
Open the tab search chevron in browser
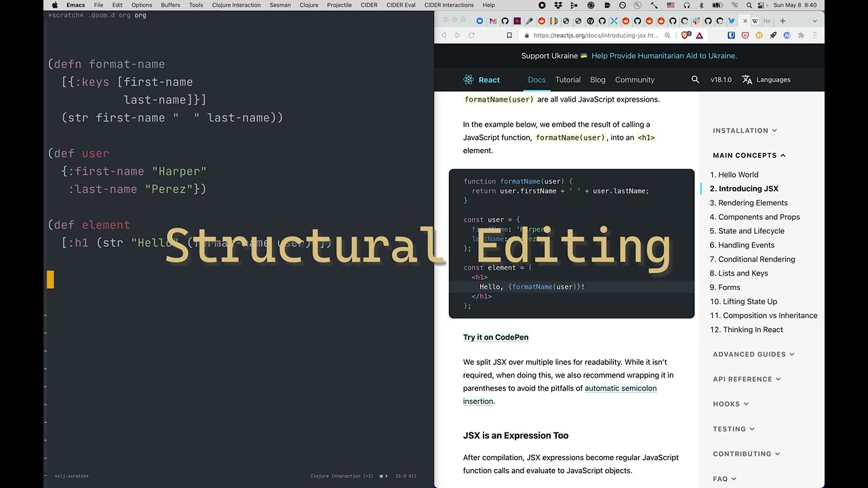pos(815,21)
